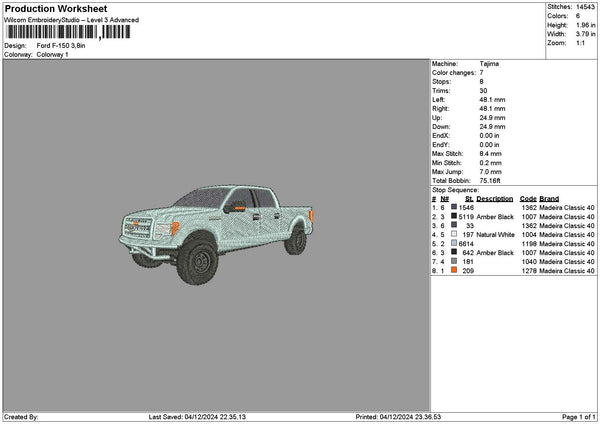Viewport: 600px width, 424px height.
Task: Click thread code '1198' in stop 5
Action: tap(529, 244)
